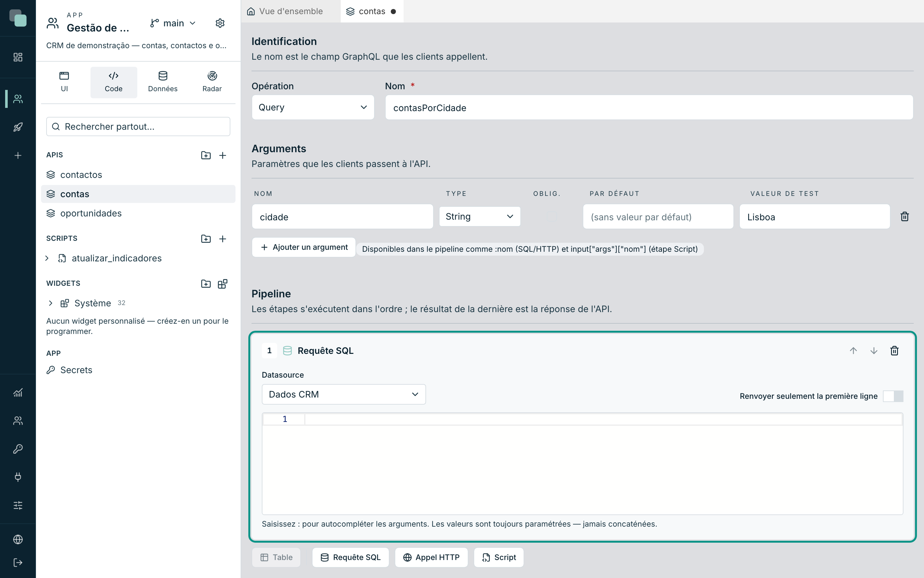924x578 pixels.
Task: Open the oportunidades API
Action: (x=138, y=213)
